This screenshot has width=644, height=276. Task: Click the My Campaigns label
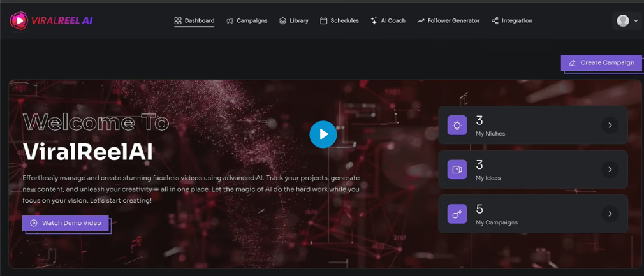click(497, 222)
